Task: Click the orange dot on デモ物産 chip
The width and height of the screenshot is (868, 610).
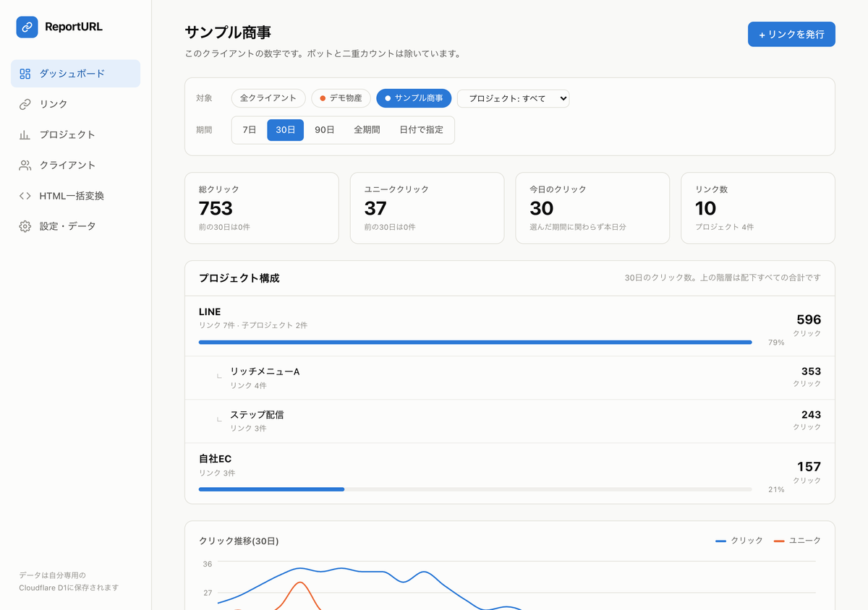Action: 323,98
